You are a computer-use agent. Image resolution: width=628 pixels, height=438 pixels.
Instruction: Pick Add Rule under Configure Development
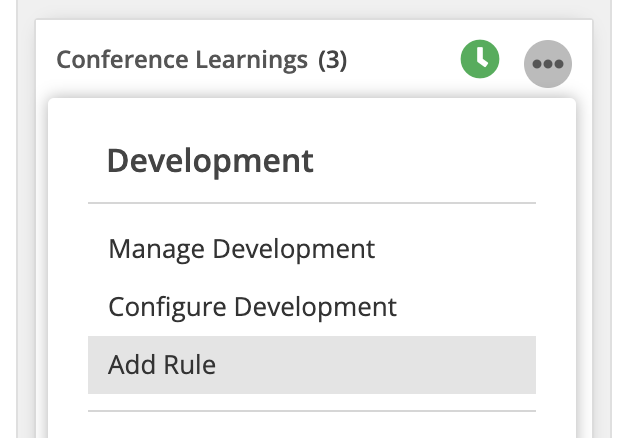pyautogui.click(x=312, y=365)
